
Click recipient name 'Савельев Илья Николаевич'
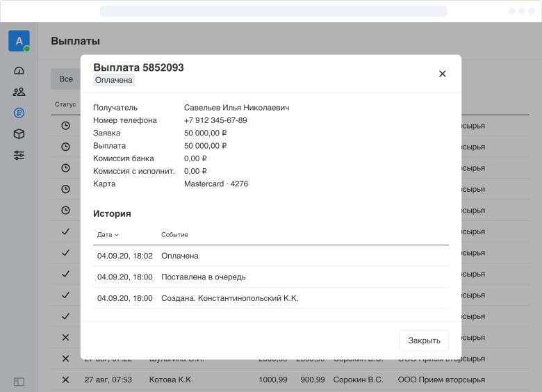click(x=236, y=108)
